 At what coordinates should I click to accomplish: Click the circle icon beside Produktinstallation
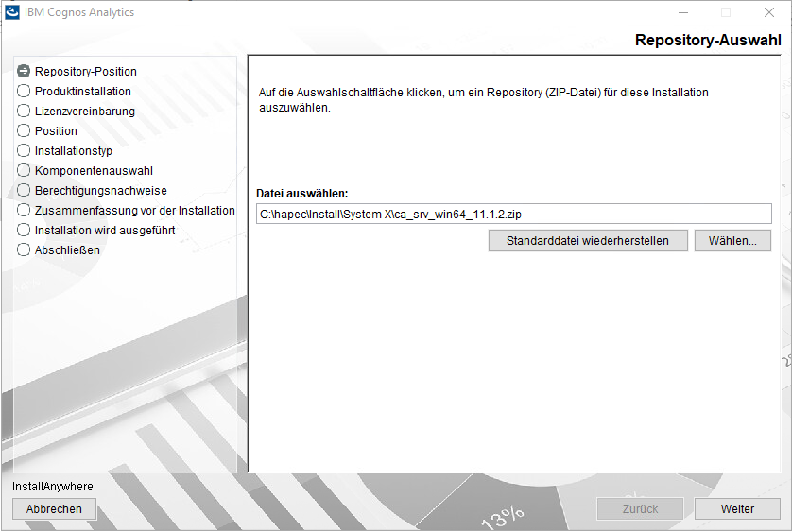[23, 91]
